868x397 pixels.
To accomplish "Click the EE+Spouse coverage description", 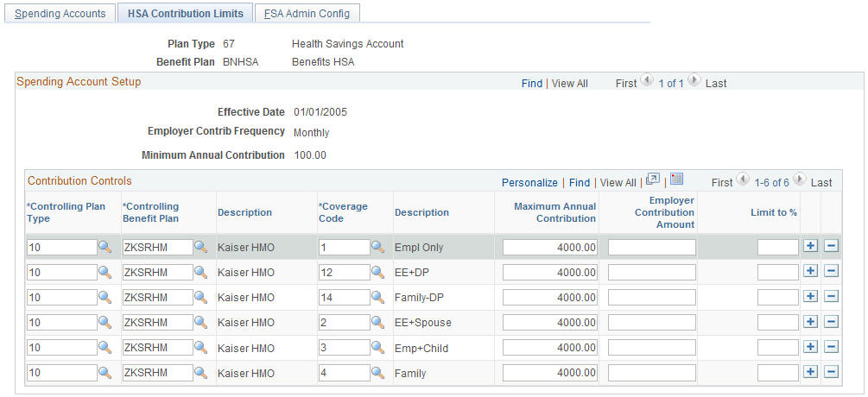I will [x=423, y=323].
